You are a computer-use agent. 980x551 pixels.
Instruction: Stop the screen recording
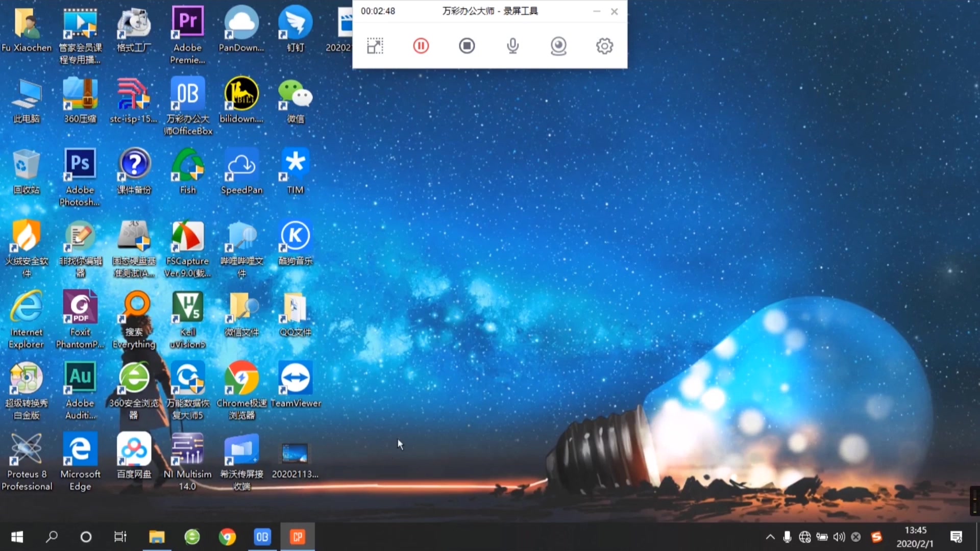(x=467, y=46)
